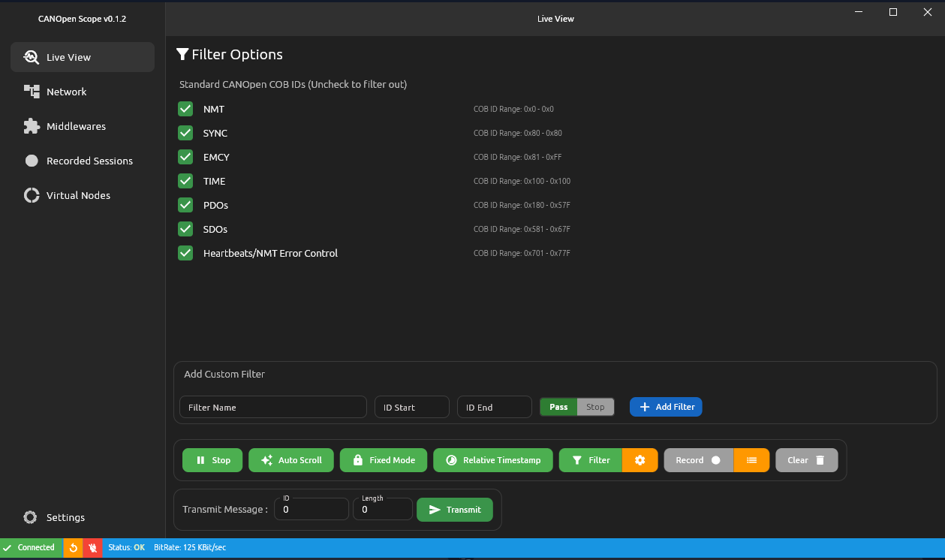Open the orange filter settings gear icon
Viewport: 945px width, 560px height.
pyautogui.click(x=640, y=460)
